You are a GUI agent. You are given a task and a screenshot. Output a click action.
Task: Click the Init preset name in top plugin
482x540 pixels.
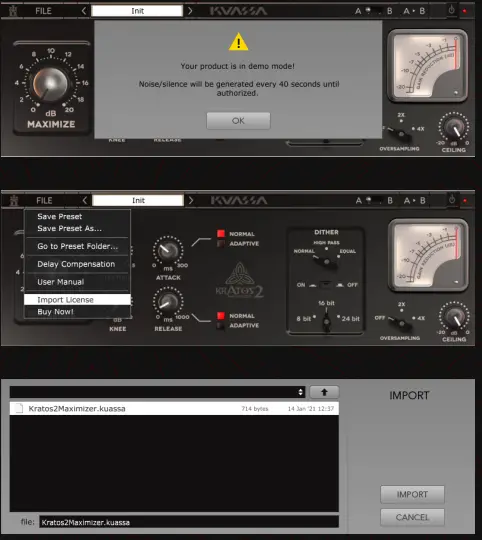coord(137,11)
